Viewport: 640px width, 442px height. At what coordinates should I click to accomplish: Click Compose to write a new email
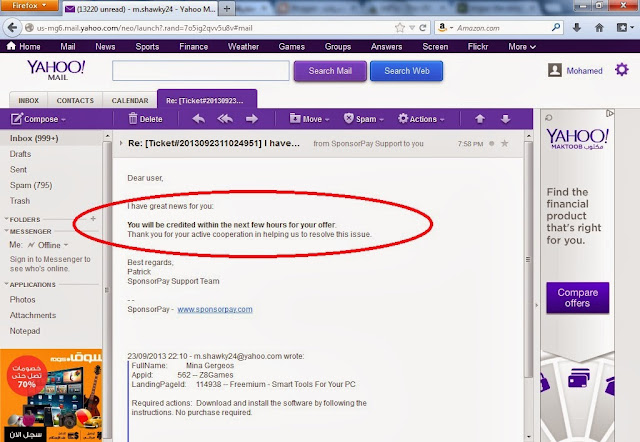point(35,119)
